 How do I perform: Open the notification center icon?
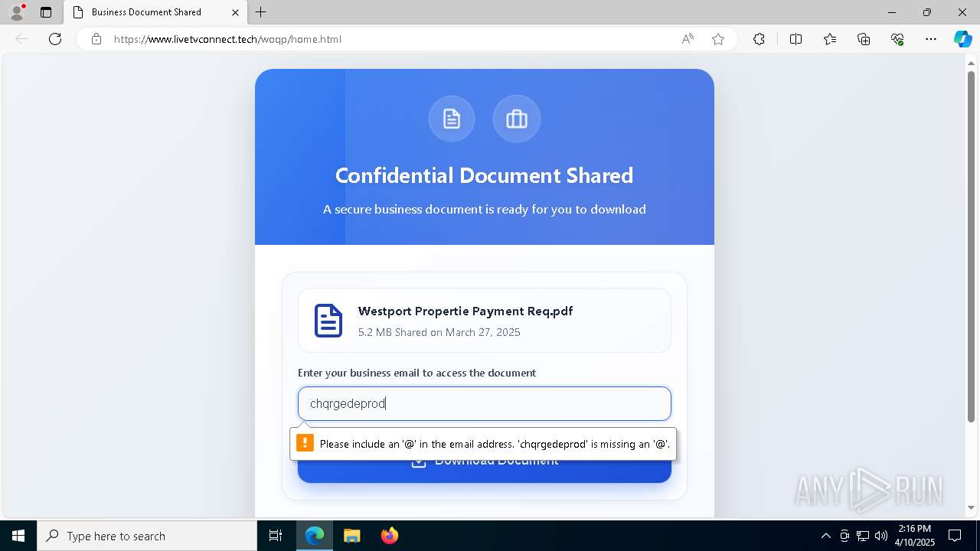(x=955, y=536)
